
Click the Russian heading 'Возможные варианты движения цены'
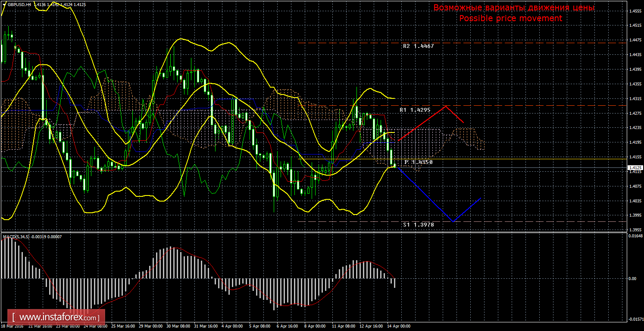click(514, 8)
